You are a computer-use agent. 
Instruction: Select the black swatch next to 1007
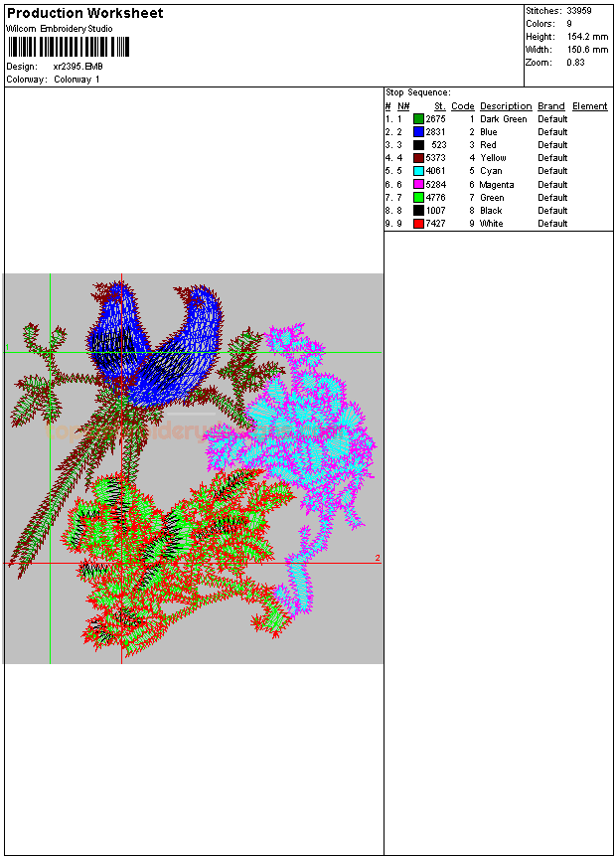click(x=418, y=210)
